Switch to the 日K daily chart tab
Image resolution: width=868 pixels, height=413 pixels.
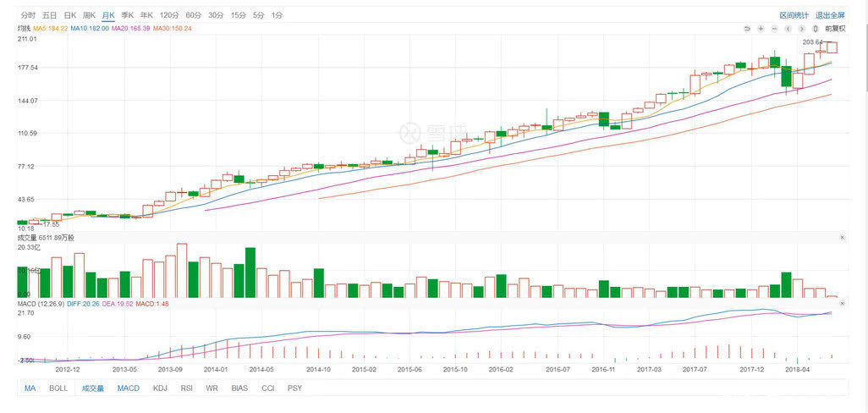coord(69,15)
